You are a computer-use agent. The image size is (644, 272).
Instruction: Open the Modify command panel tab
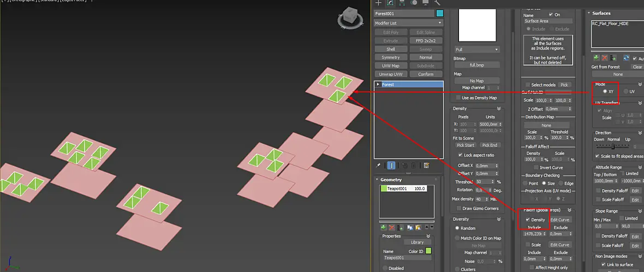click(390, 3)
